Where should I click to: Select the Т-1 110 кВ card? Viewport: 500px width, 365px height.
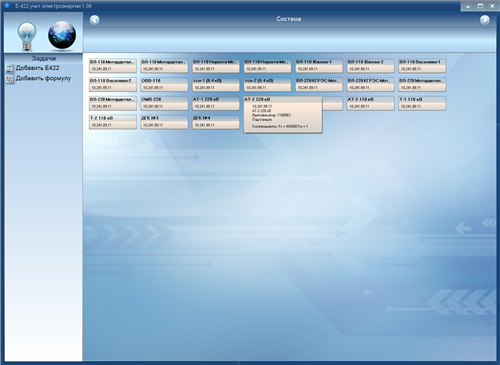click(422, 103)
